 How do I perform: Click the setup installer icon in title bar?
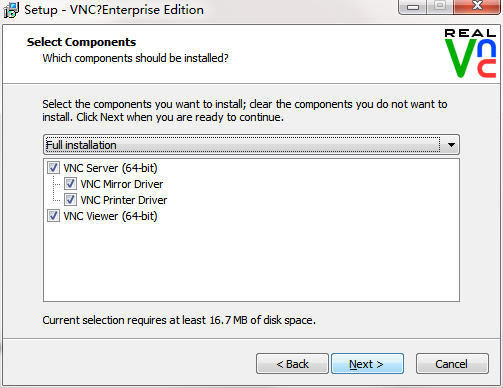point(11,10)
